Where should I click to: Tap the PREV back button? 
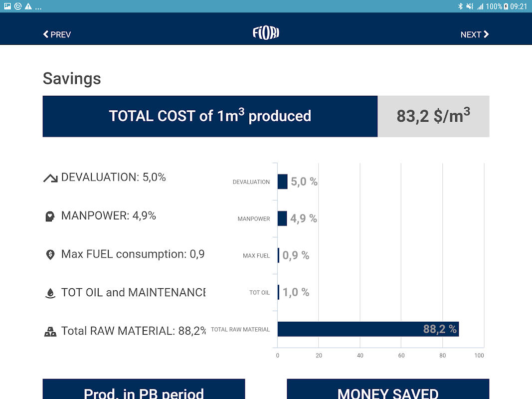(x=57, y=34)
